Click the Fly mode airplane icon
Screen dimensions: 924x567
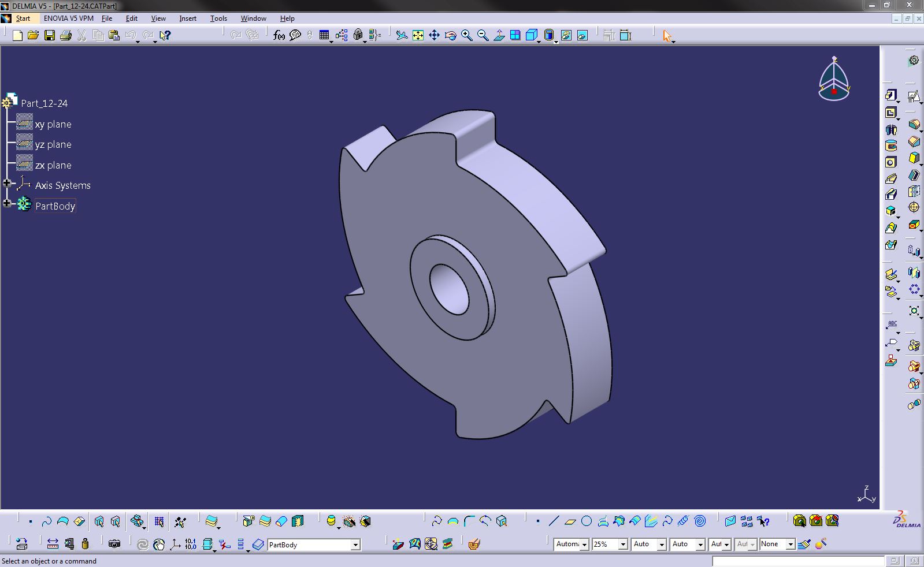[x=402, y=36]
